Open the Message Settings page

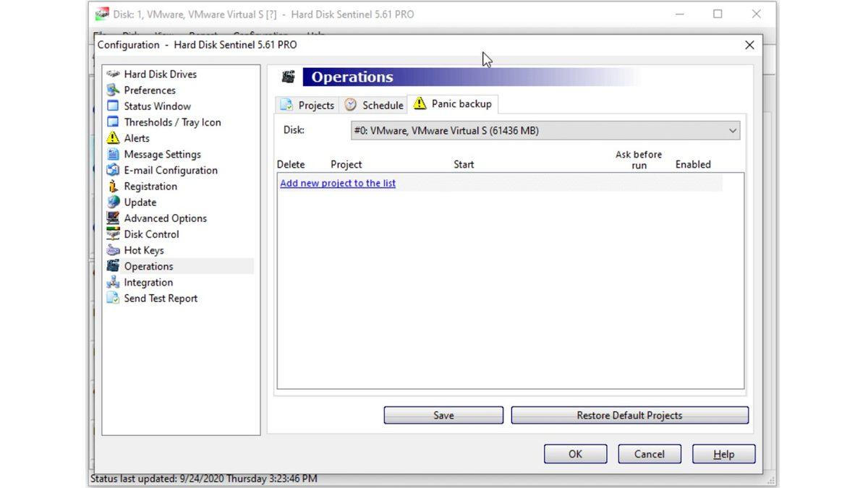pyautogui.click(x=114, y=154)
